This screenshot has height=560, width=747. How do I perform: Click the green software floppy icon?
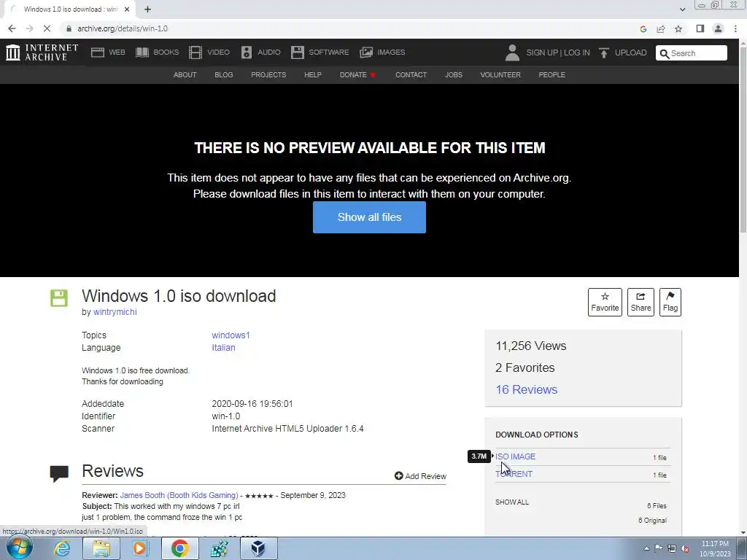pyautogui.click(x=59, y=298)
